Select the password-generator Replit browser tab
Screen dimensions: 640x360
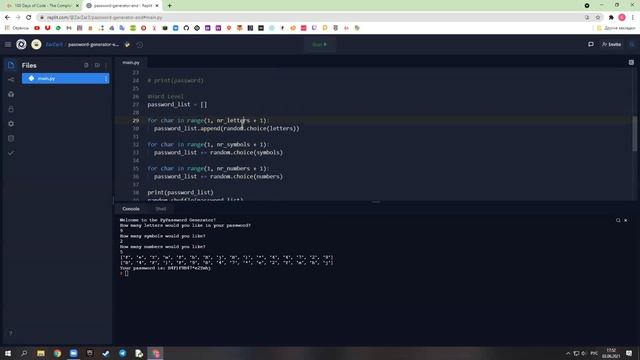(122, 6)
